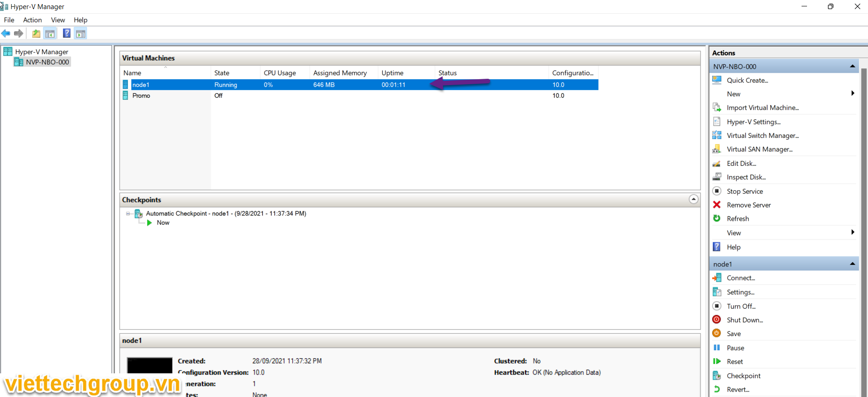The height and width of the screenshot is (397, 868).
Task: Click the Pause icon
Action: pos(717,347)
